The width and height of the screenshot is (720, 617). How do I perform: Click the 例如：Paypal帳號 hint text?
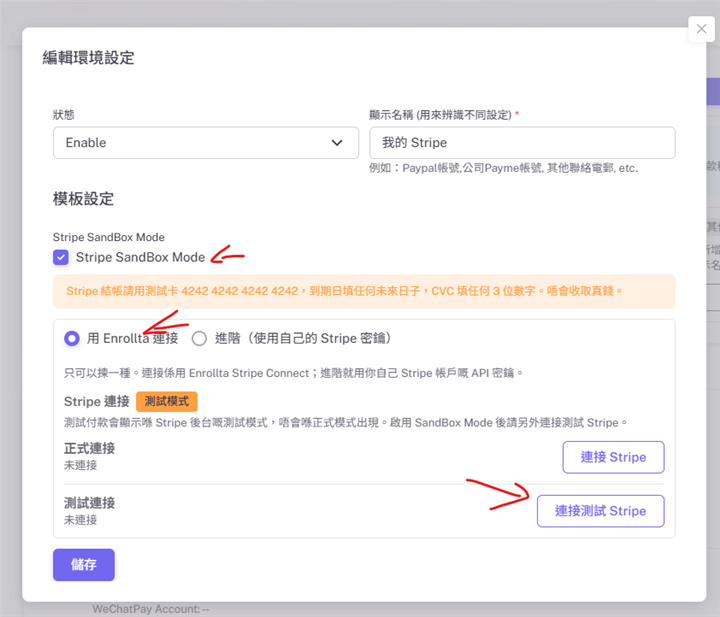click(503, 168)
